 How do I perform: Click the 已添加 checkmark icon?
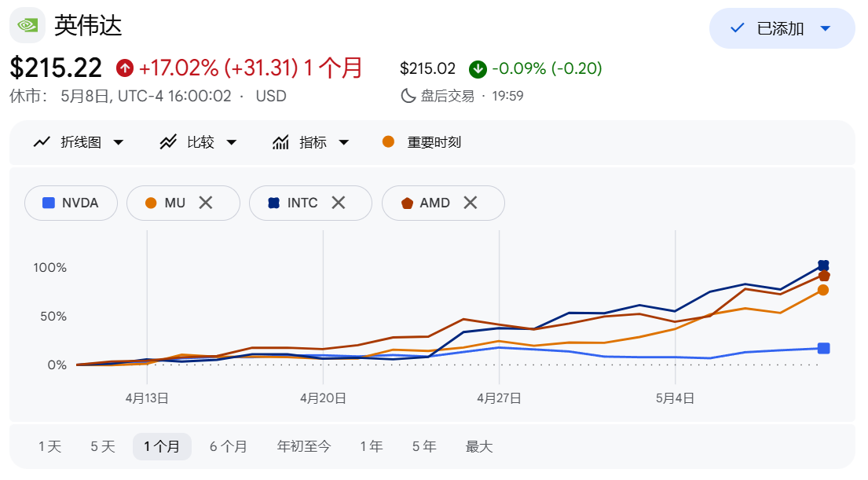coord(738,27)
